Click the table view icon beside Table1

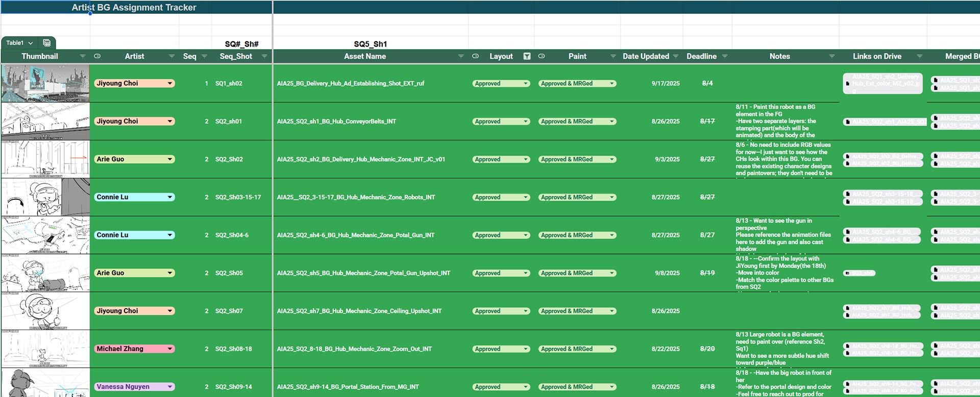pyautogui.click(x=47, y=43)
